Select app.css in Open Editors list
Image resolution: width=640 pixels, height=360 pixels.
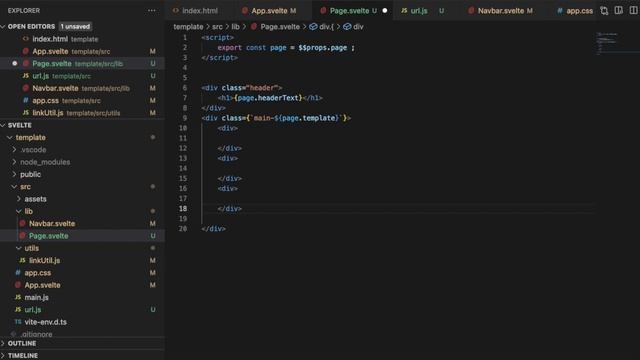point(82,100)
